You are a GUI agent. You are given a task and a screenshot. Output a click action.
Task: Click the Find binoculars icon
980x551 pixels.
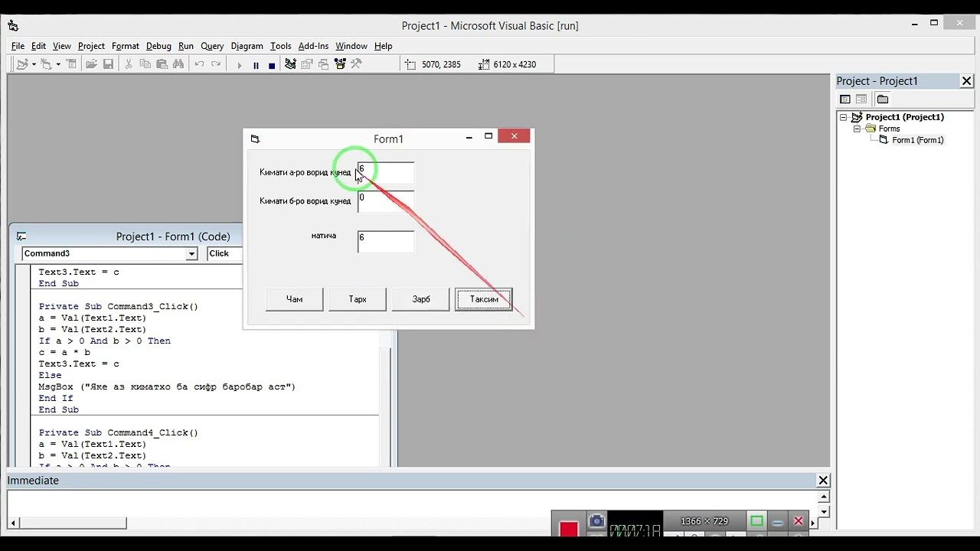pyautogui.click(x=179, y=64)
